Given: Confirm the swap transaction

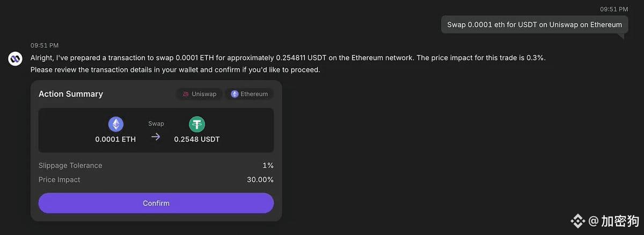Looking at the screenshot, I should click(156, 203).
